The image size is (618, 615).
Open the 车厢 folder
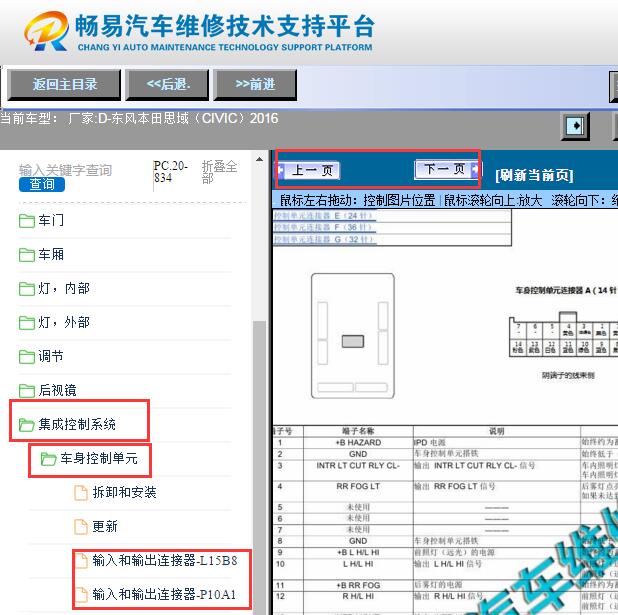click(x=51, y=255)
